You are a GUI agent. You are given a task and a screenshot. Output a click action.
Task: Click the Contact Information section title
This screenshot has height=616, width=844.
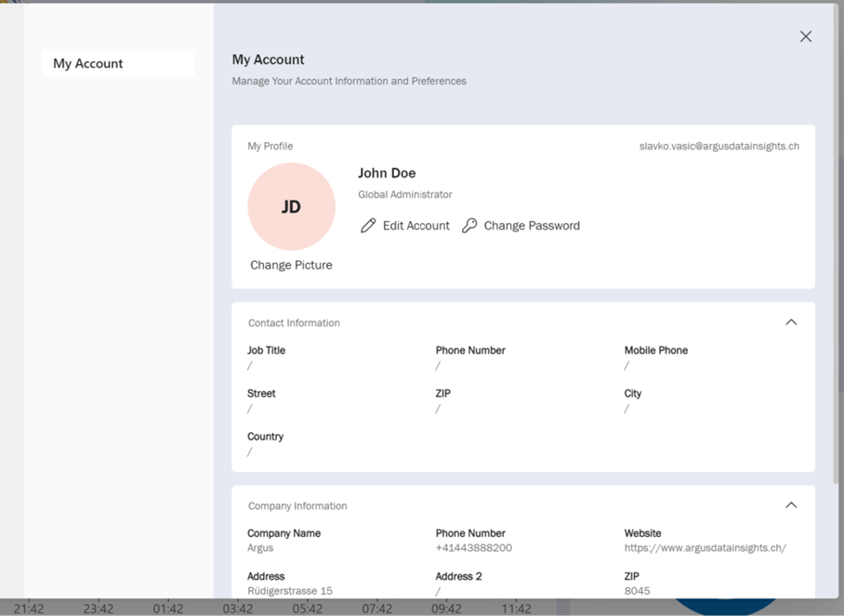point(294,323)
